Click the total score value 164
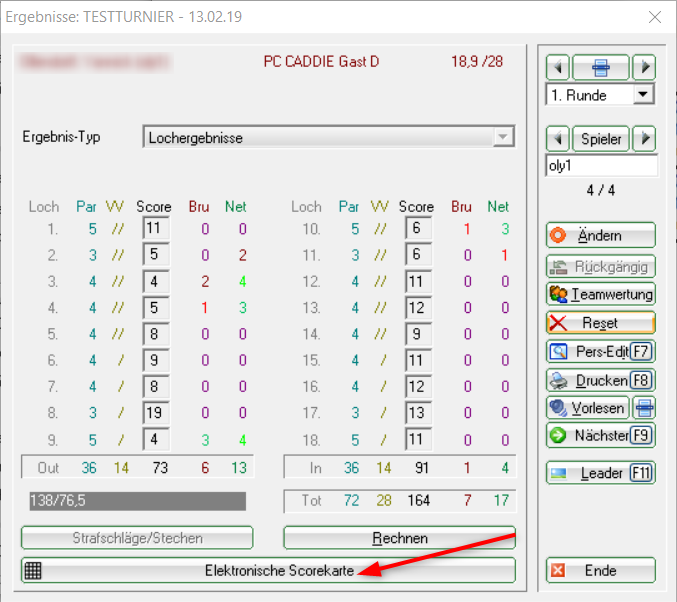Screen dimensions: 677x602 point(419,501)
